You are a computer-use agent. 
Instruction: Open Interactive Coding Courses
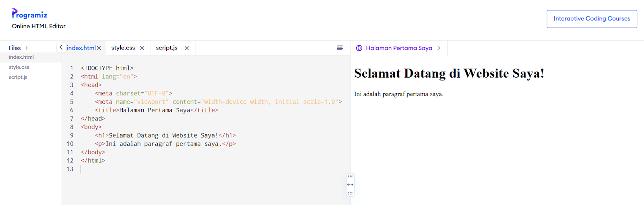click(x=592, y=19)
